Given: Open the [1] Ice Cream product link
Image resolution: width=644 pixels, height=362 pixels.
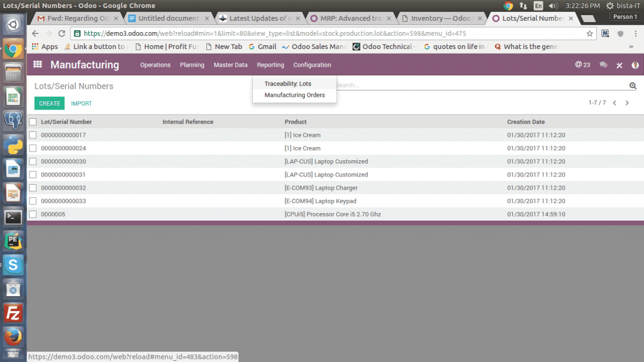Looking at the screenshot, I should click(x=304, y=135).
